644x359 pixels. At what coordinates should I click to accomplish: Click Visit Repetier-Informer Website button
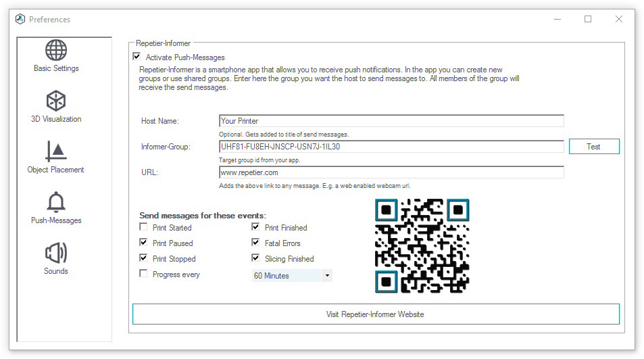[376, 314]
